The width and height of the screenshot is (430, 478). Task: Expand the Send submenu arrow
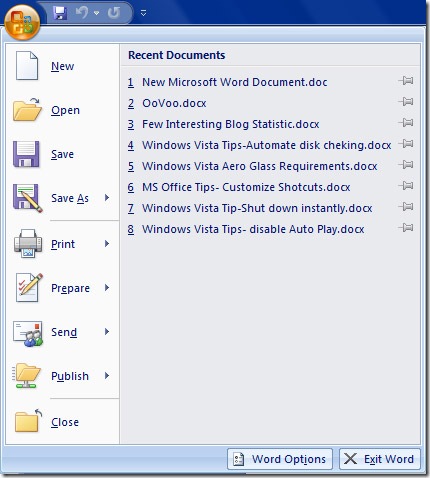click(107, 331)
